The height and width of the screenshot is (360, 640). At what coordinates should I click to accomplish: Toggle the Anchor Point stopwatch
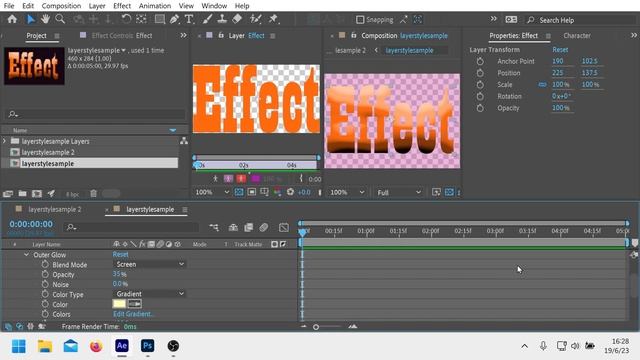[480, 61]
